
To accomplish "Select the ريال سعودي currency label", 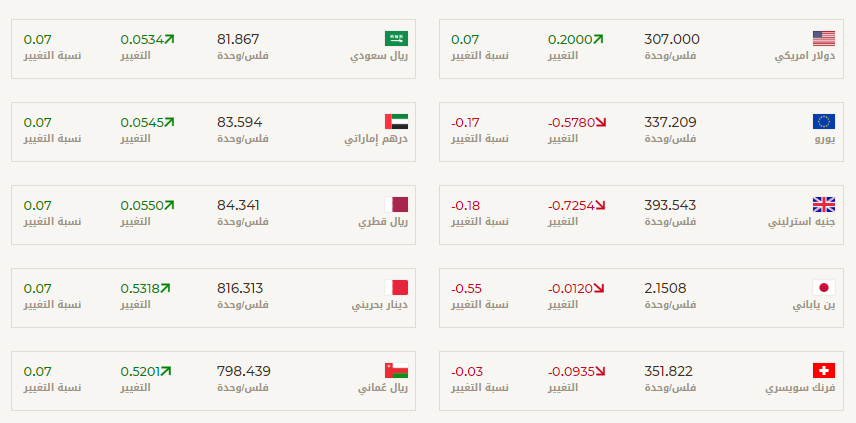I will 379,56.
